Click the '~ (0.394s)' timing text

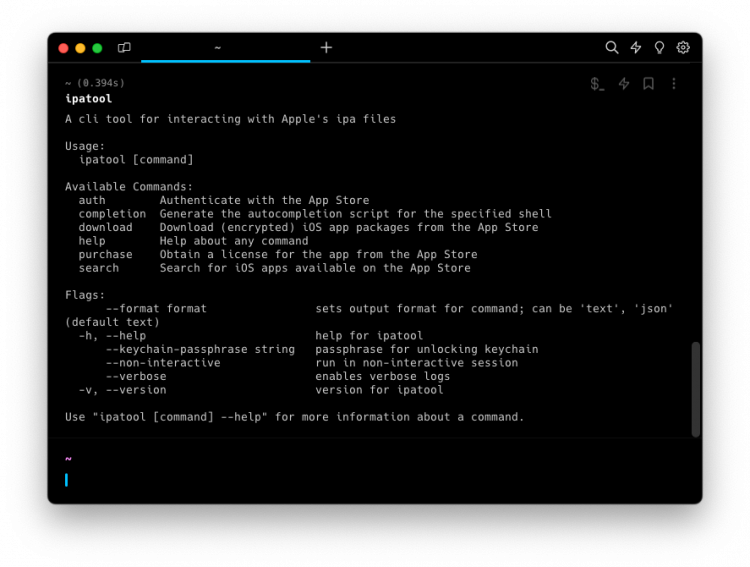pos(95,83)
